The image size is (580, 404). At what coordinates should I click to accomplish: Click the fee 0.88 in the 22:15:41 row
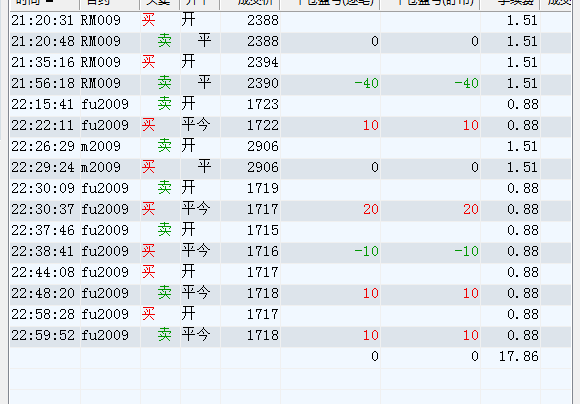(x=522, y=104)
